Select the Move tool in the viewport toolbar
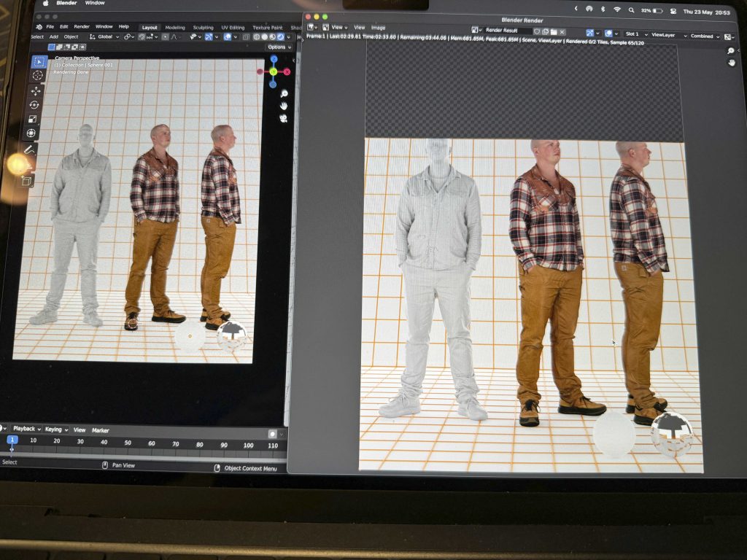The image size is (747, 560). pyautogui.click(x=36, y=90)
